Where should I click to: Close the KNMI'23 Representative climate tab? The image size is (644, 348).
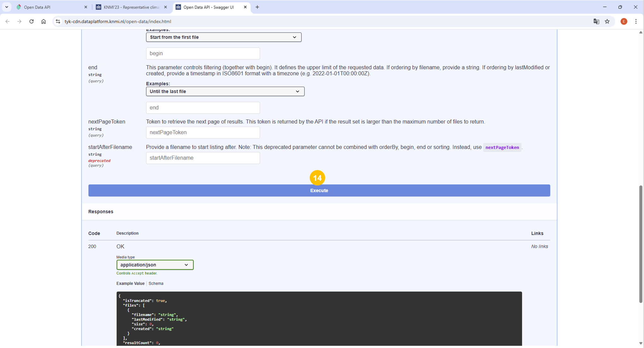pos(166,7)
